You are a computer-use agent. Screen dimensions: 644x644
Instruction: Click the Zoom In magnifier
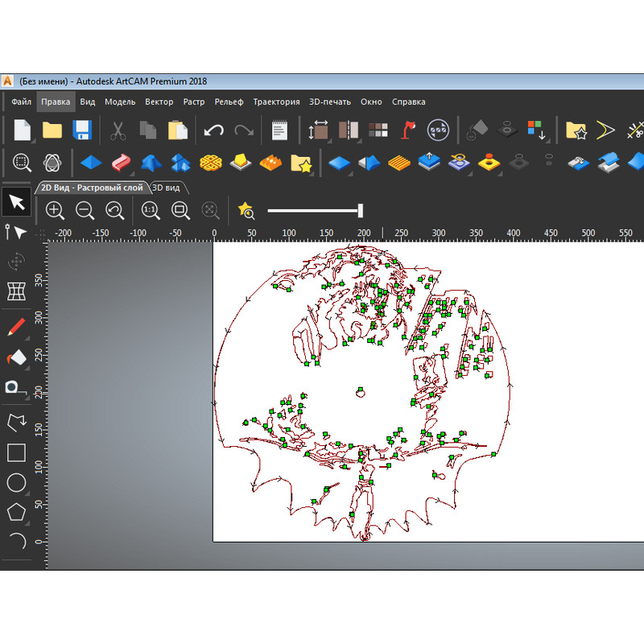pyautogui.click(x=55, y=211)
